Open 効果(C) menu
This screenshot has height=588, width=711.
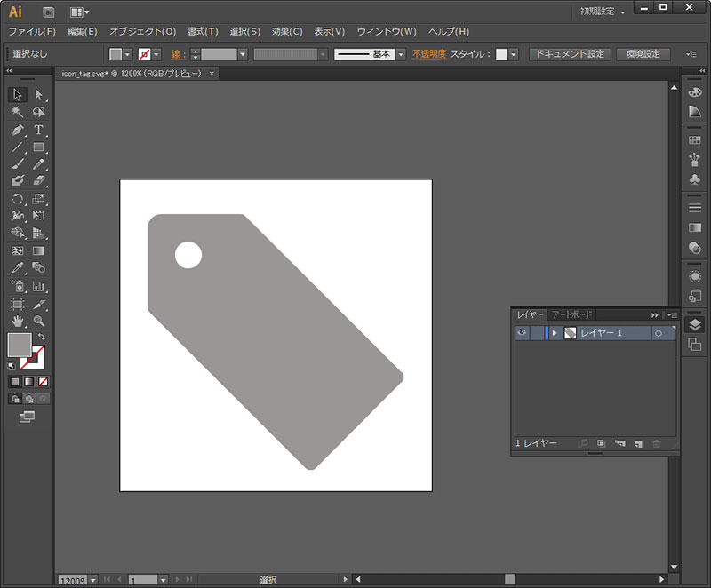[x=287, y=31]
